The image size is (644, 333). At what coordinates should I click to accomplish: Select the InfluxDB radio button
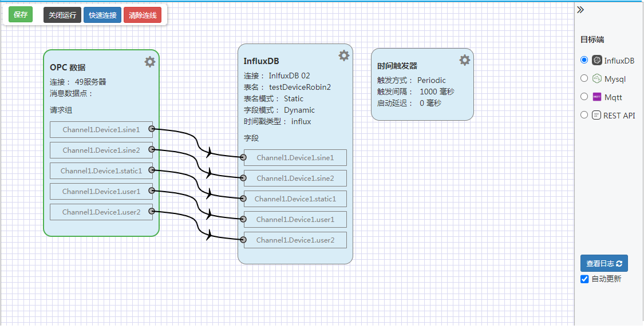click(584, 60)
